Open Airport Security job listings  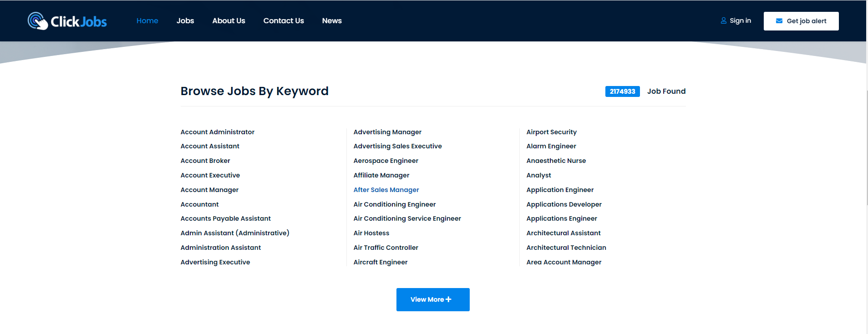pyautogui.click(x=551, y=132)
